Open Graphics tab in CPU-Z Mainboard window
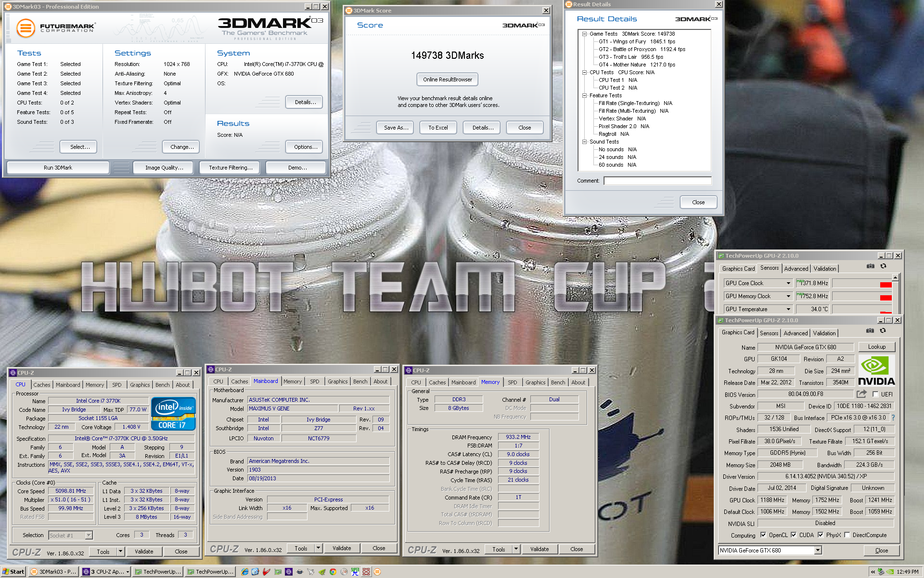Screen dimensions: 924x578 (337, 381)
